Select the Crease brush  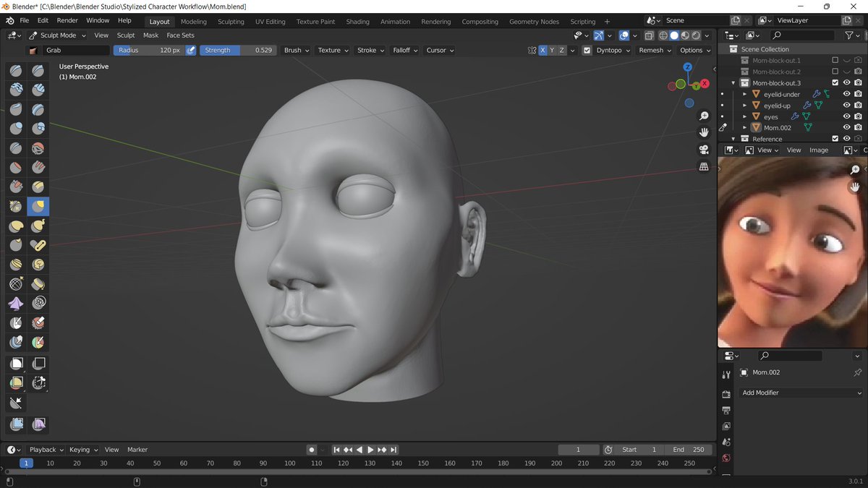pyautogui.click(x=16, y=148)
